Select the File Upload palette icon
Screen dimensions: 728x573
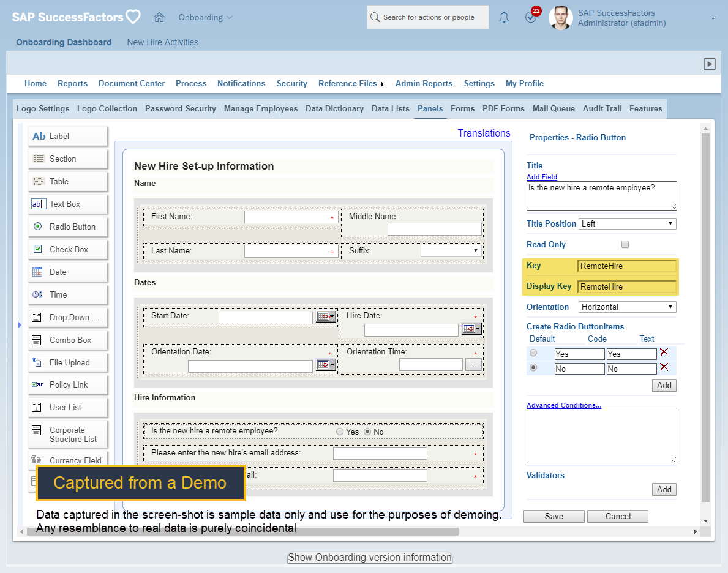[x=37, y=362]
